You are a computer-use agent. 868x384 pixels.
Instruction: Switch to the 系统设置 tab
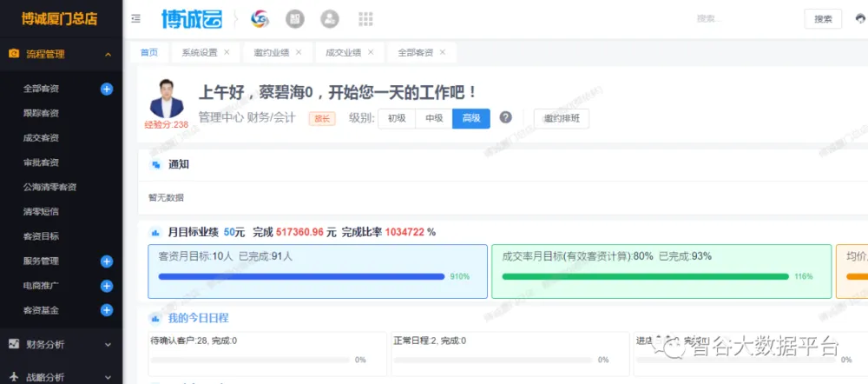200,52
